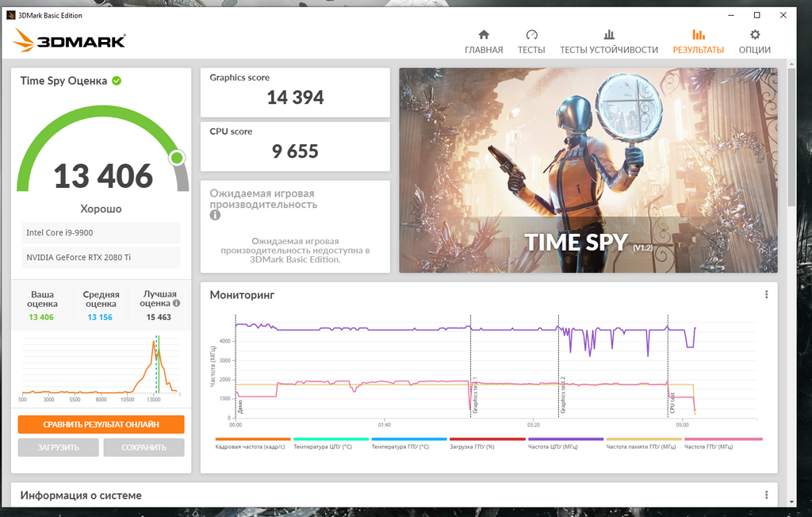Click the Graphics score value 14 394
Image resolution: width=812 pixels, height=517 pixels.
295,98
